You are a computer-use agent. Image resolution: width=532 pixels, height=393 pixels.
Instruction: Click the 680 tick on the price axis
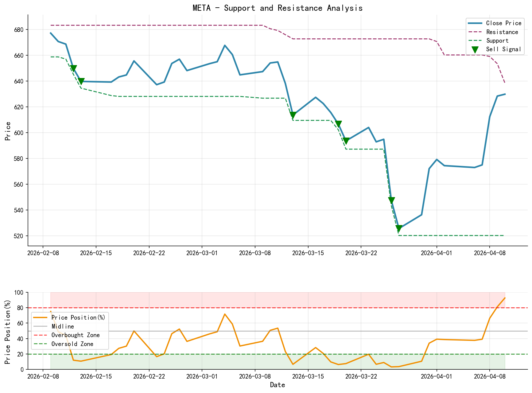(19, 30)
